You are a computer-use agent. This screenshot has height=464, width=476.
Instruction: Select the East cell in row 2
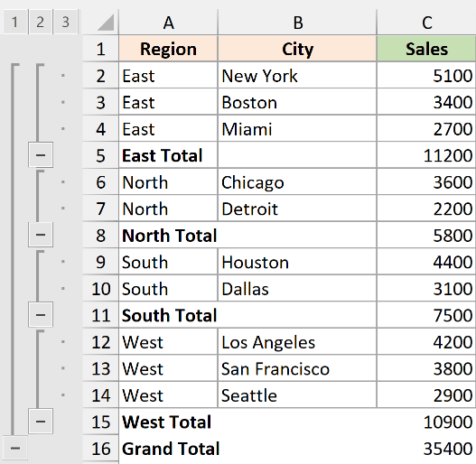click(169, 75)
